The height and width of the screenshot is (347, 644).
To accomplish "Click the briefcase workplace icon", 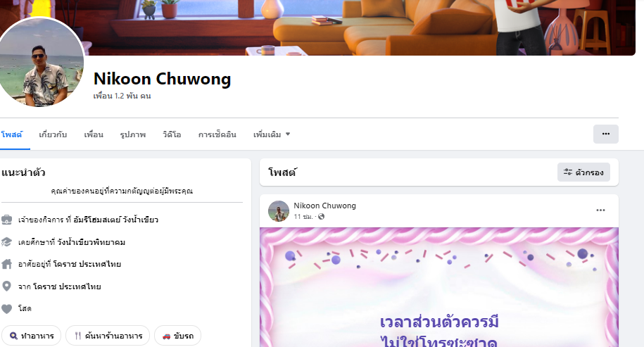I will pyautogui.click(x=6, y=220).
